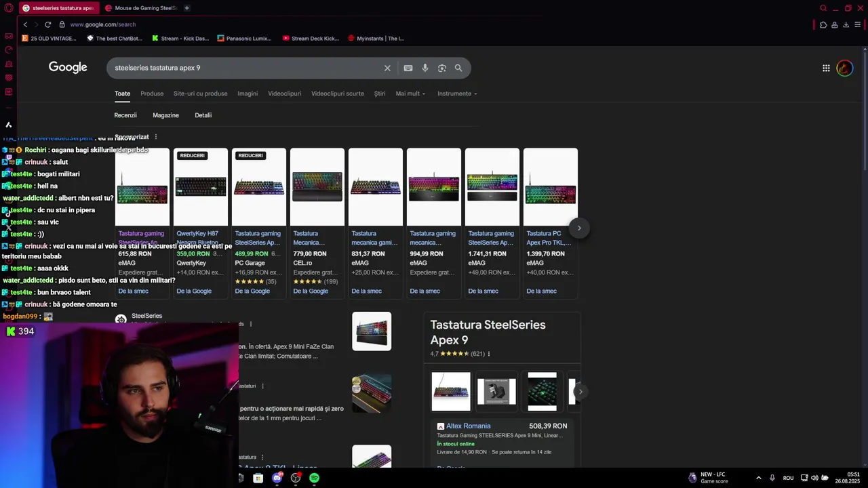Screen dimensions: 868x488
Task: Open Spotify from the taskbar
Action: (x=314, y=478)
